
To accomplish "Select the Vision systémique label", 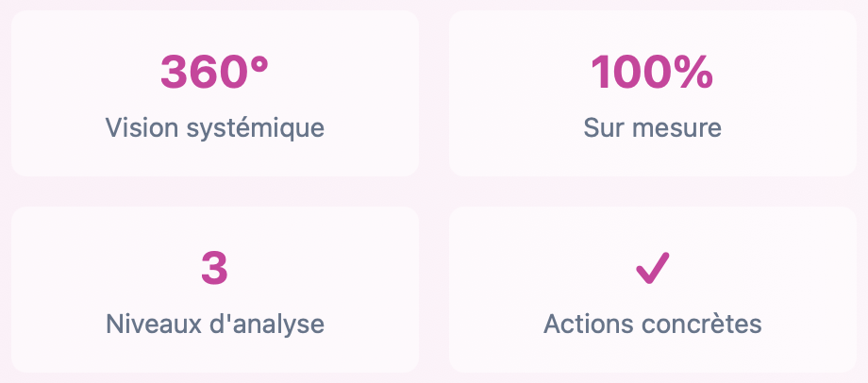I will (215, 128).
